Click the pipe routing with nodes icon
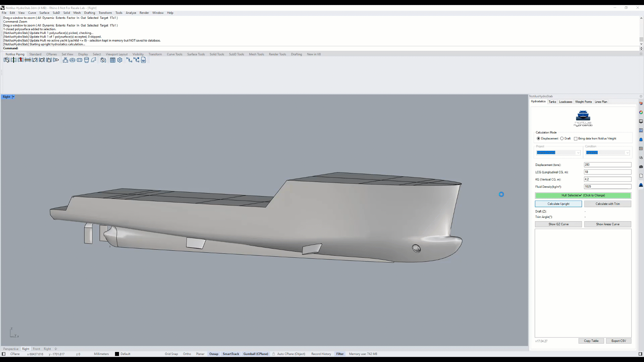 click(137, 60)
